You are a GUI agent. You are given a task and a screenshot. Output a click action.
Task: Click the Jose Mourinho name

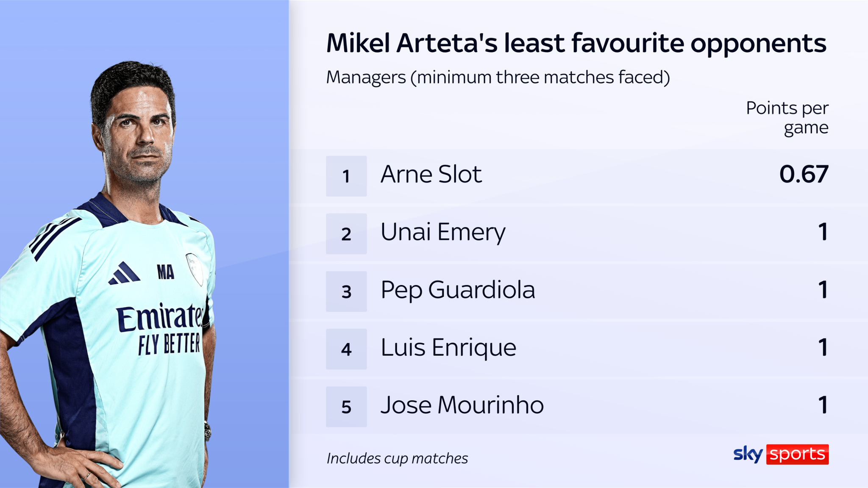coord(462,405)
